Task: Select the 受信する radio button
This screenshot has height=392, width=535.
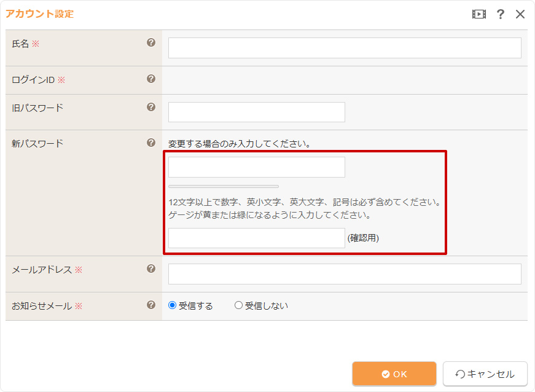Action: [x=173, y=305]
